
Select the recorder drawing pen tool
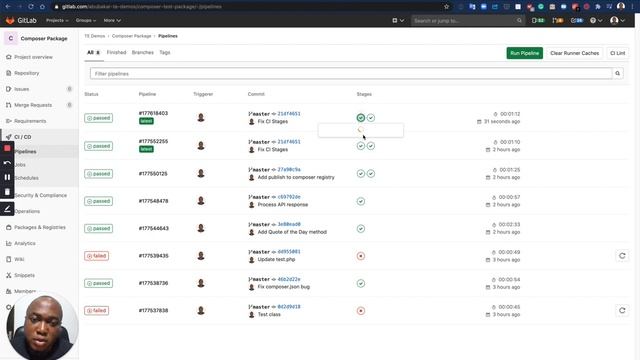coord(7,209)
